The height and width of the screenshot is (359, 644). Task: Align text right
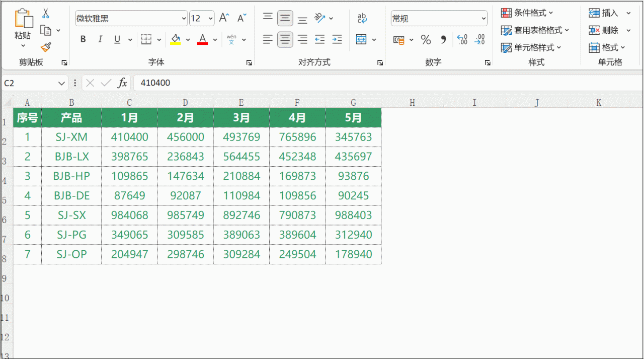click(302, 39)
